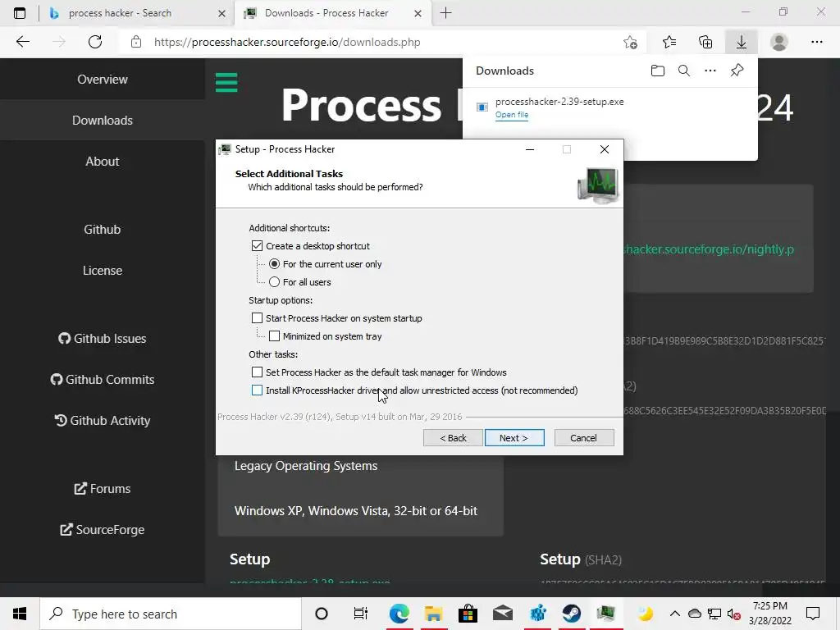Open Github Issues link
The width and height of the screenshot is (840, 630).
tap(103, 339)
